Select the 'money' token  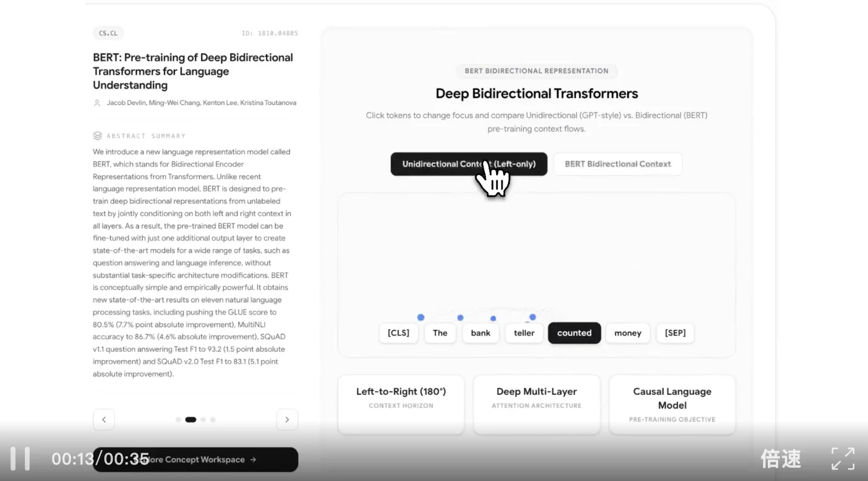(x=628, y=333)
